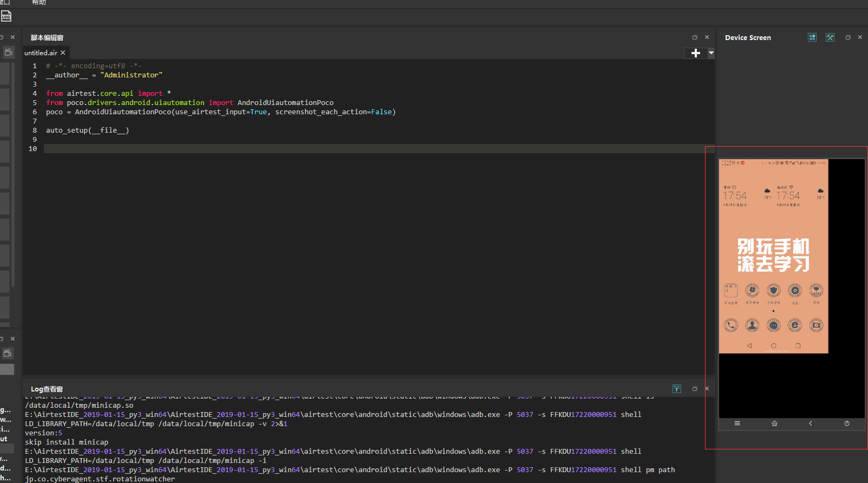Tap the device Android recents square nav key
This screenshot has width=868, height=483.
[798, 345]
